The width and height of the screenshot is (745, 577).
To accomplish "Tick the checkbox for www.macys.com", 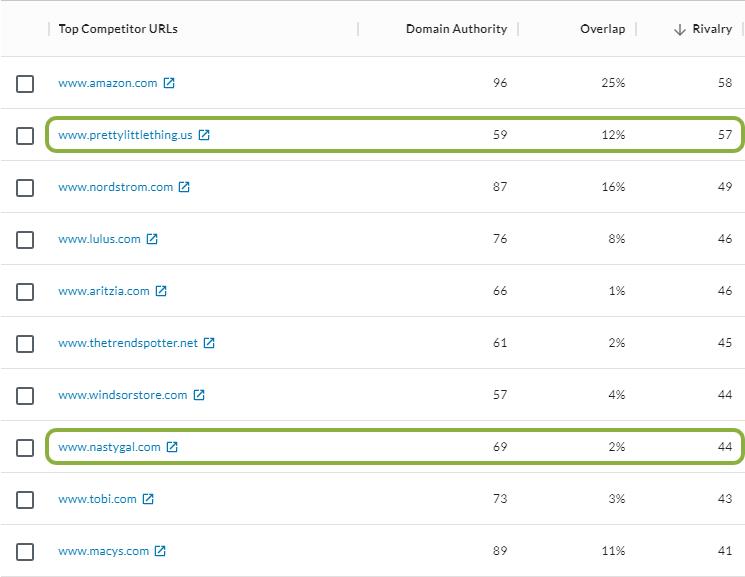I will (x=25, y=552).
